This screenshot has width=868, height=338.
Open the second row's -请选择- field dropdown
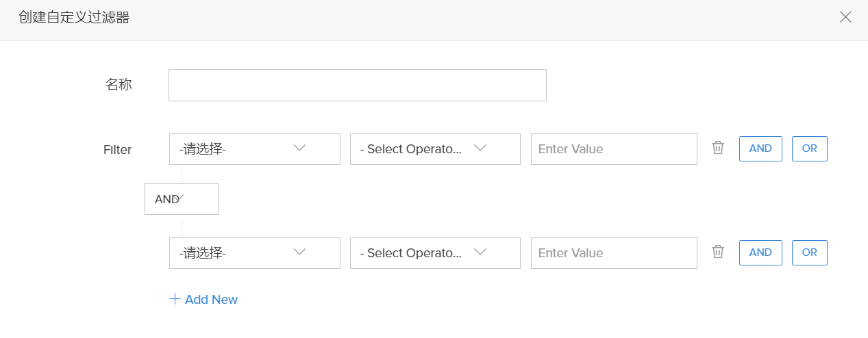pyautogui.click(x=254, y=253)
